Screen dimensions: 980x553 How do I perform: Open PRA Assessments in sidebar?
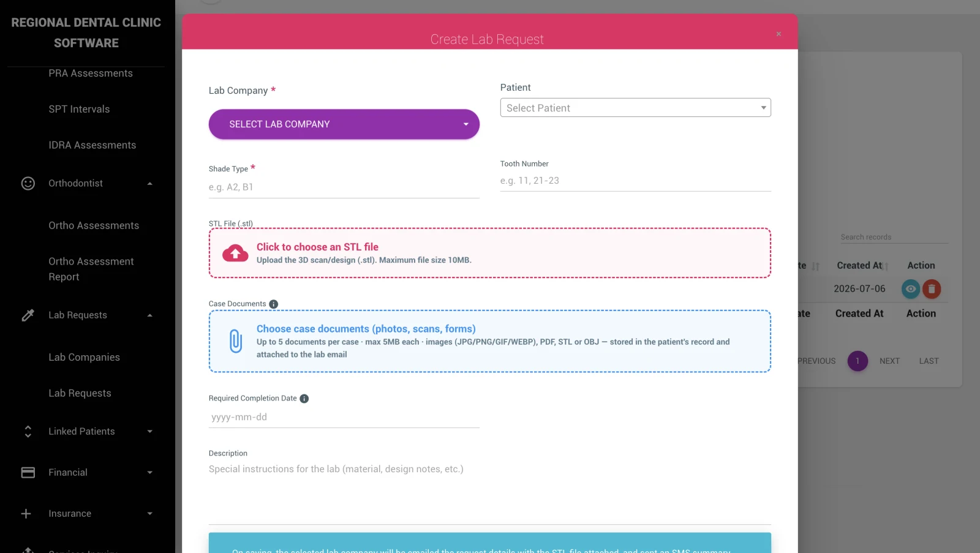click(x=91, y=73)
